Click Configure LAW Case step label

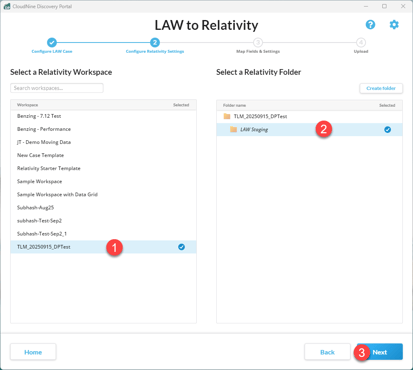[x=52, y=51]
